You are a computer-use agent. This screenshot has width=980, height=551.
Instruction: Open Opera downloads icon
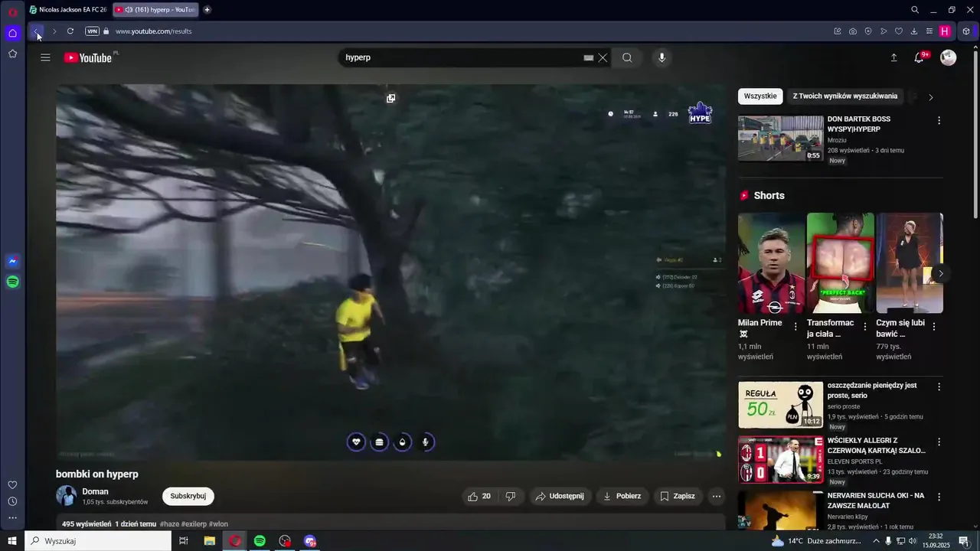[914, 31]
